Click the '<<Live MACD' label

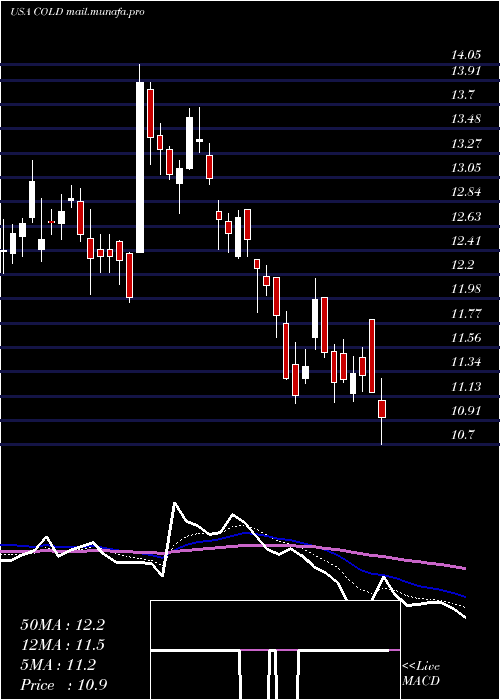[x=421, y=674]
